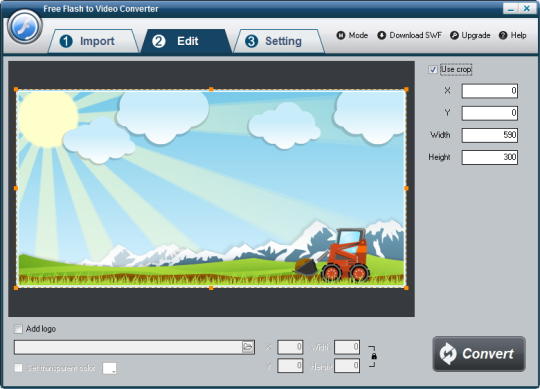Viewport: 540px width, 389px height.
Task: Click the logo file path field
Action: coord(128,347)
